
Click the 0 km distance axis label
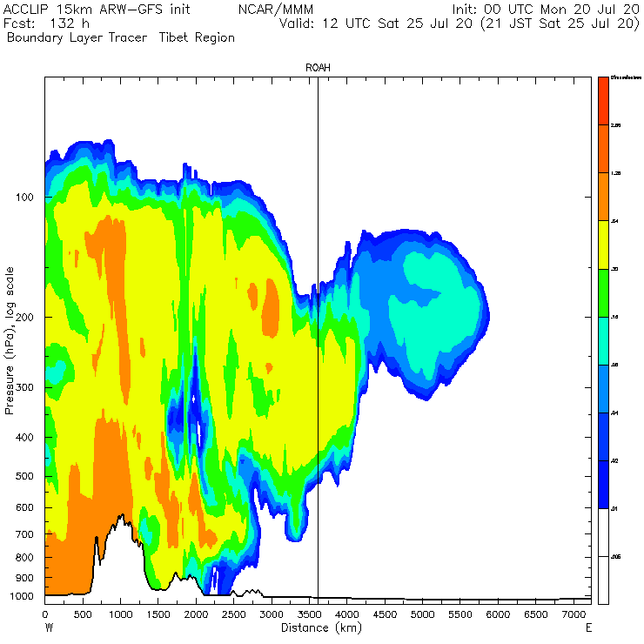point(45,614)
